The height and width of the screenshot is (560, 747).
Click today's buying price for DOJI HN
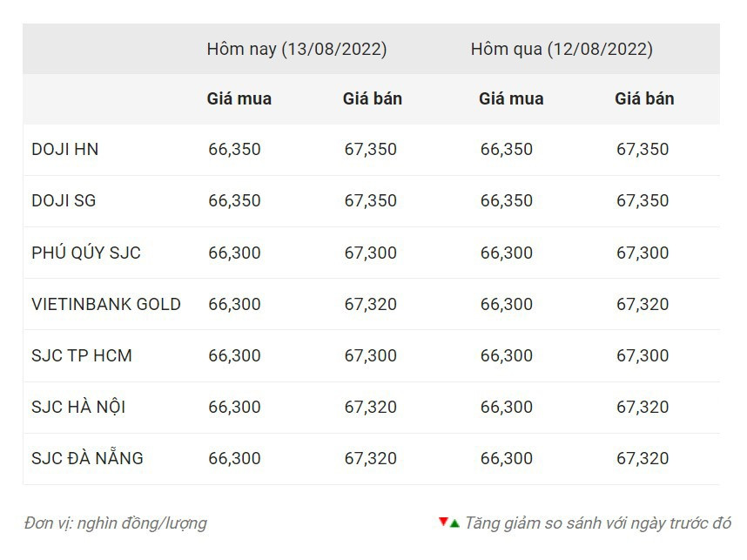pos(234,150)
